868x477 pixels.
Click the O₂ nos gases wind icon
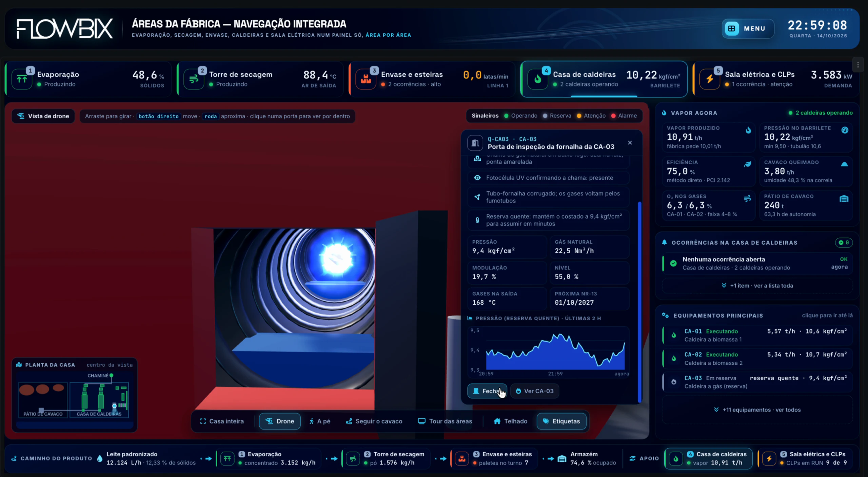click(747, 198)
